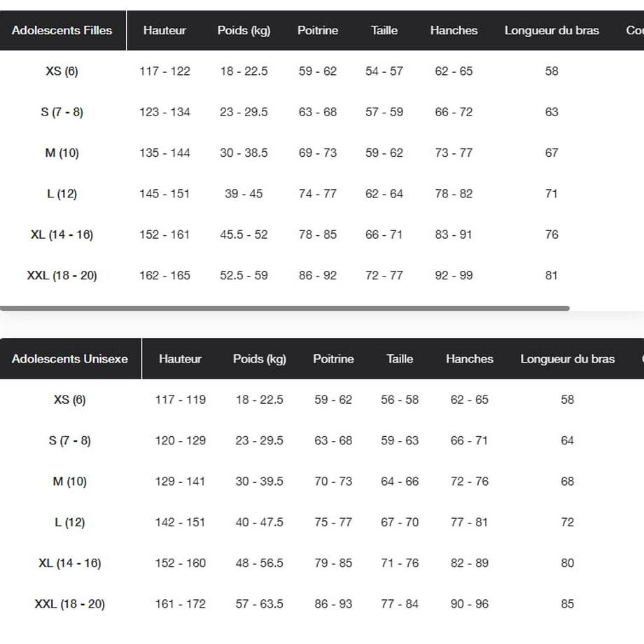
Task: Click Longueur du bras header in Filles table
Action: [552, 30]
